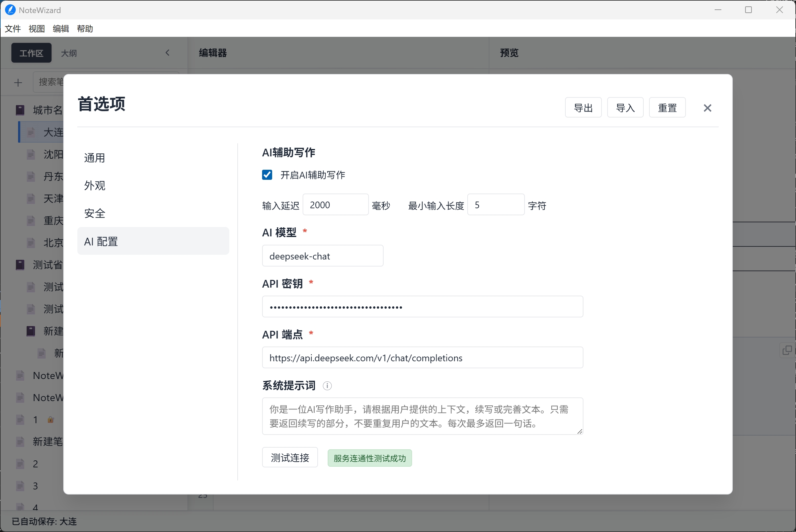Click the document icon of note 3
The width and height of the screenshot is (796, 532).
coord(20,486)
